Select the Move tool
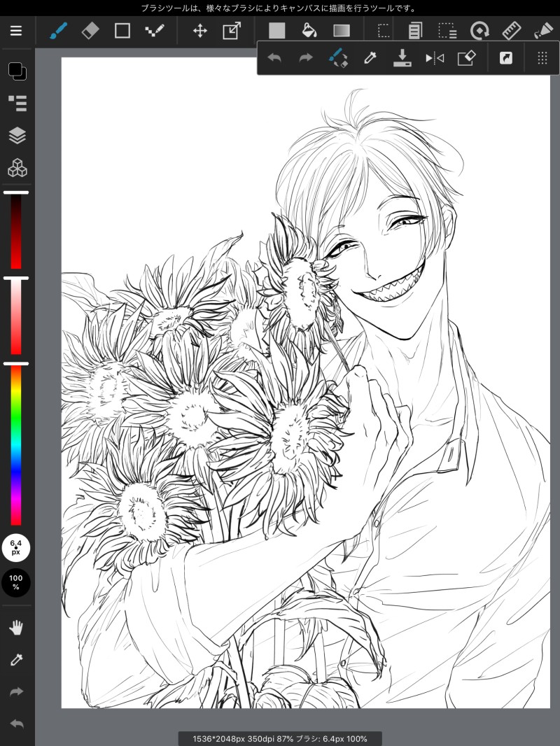This screenshot has width=560, height=746. coord(199,31)
